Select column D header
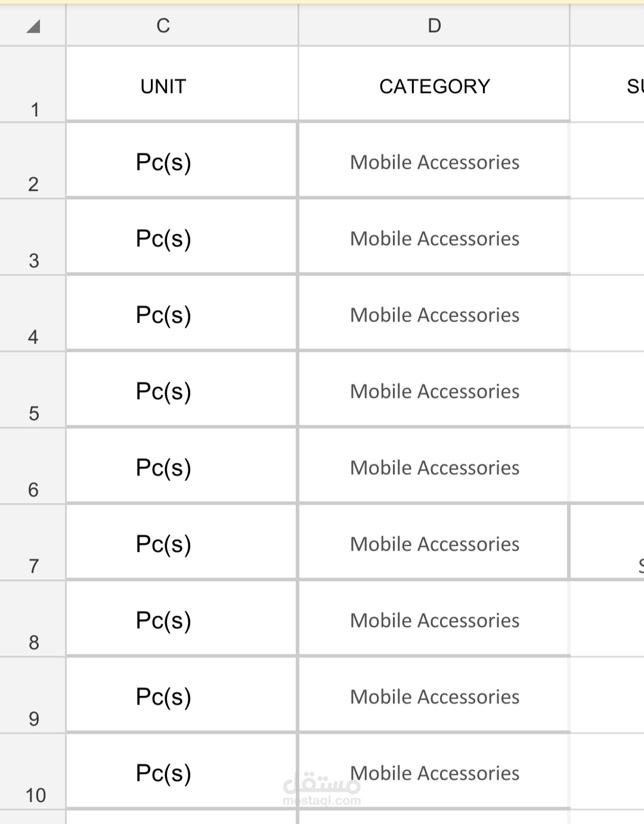Screen dimensions: 644x824 click(x=434, y=25)
